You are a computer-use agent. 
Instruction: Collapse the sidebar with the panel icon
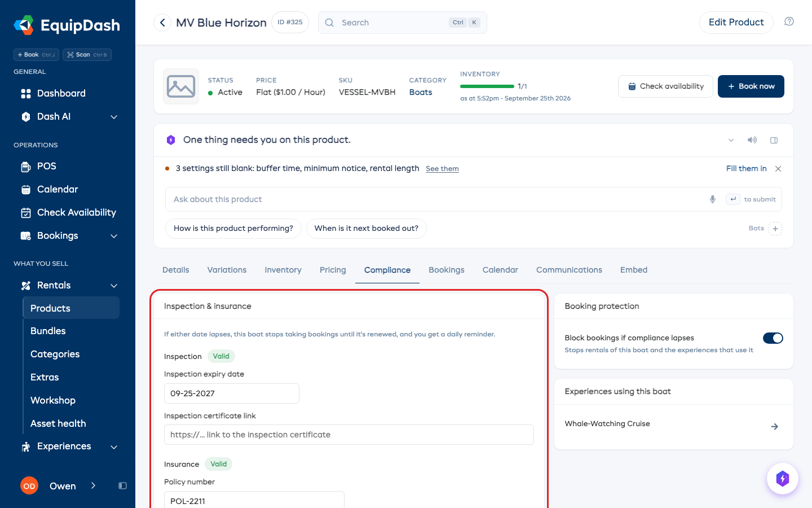tap(122, 486)
